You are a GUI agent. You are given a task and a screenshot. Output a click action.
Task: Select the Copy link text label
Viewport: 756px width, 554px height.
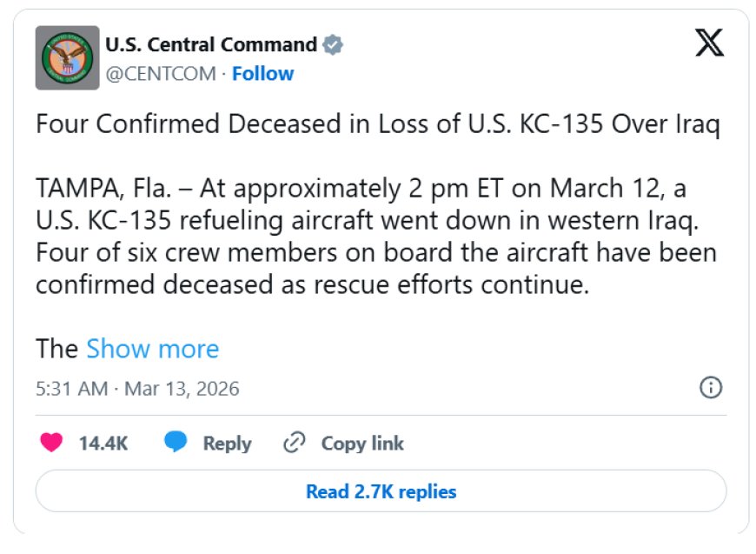point(362,444)
